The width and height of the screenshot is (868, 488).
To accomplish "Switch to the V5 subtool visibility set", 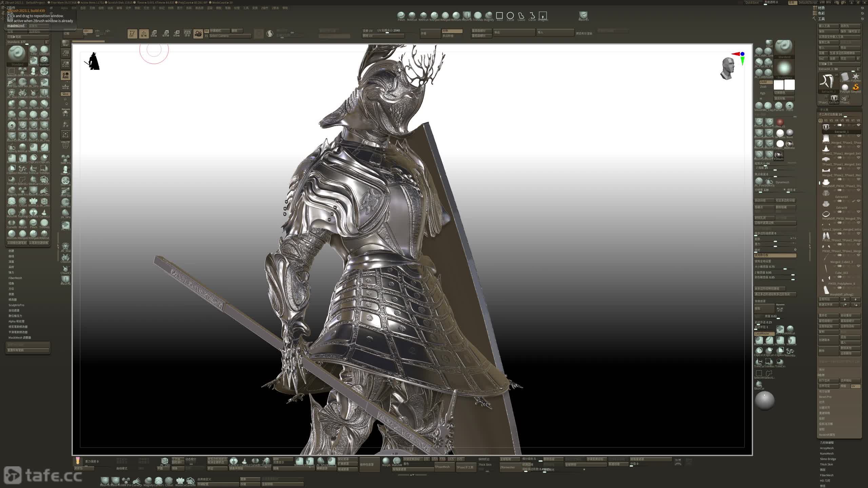I will pyautogui.click(x=842, y=120).
